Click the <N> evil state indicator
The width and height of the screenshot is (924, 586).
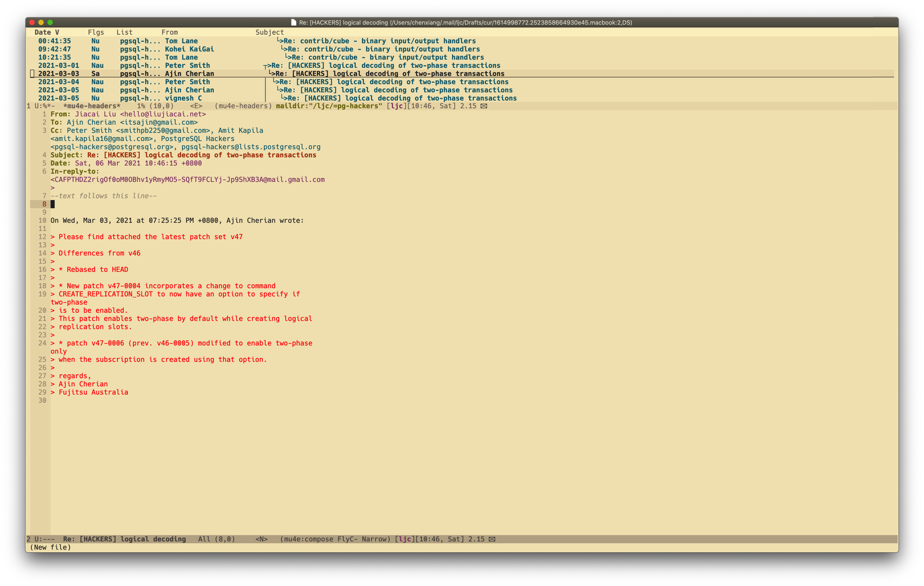click(x=261, y=539)
